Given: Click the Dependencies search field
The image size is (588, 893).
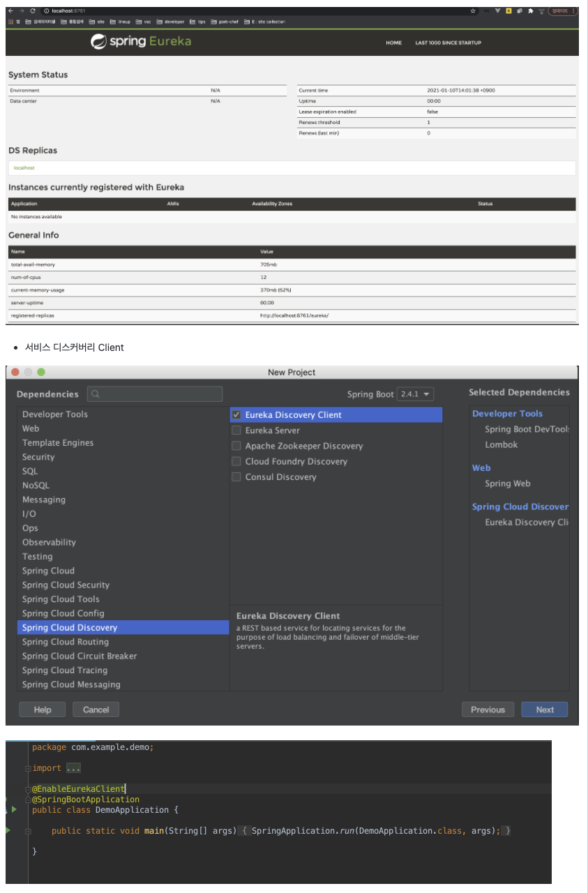Looking at the screenshot, I should coord(155,394).
